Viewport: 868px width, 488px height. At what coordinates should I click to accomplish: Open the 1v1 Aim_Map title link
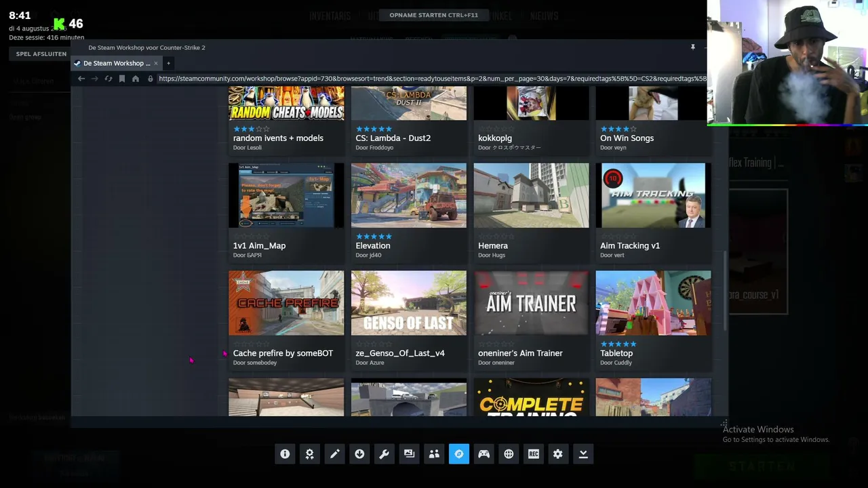pos(259,245)
